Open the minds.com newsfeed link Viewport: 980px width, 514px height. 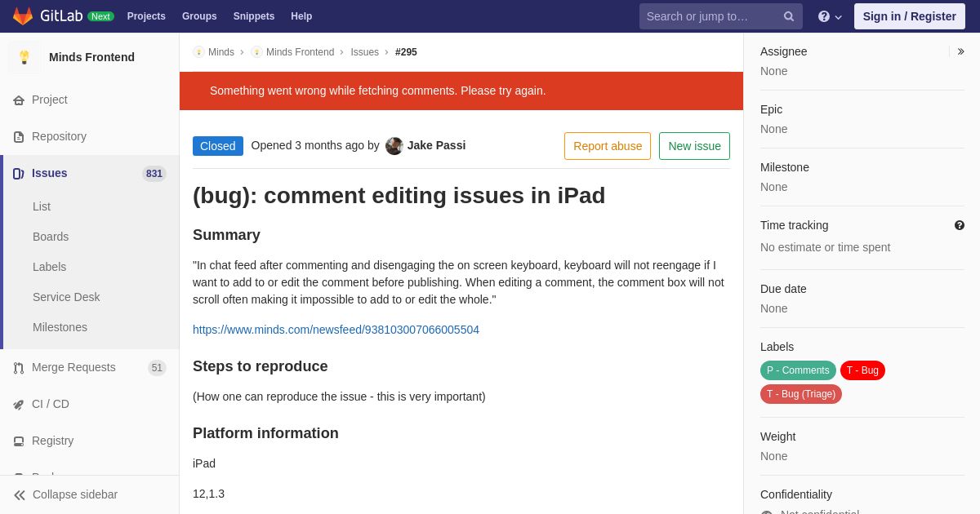tap(336, 330)
